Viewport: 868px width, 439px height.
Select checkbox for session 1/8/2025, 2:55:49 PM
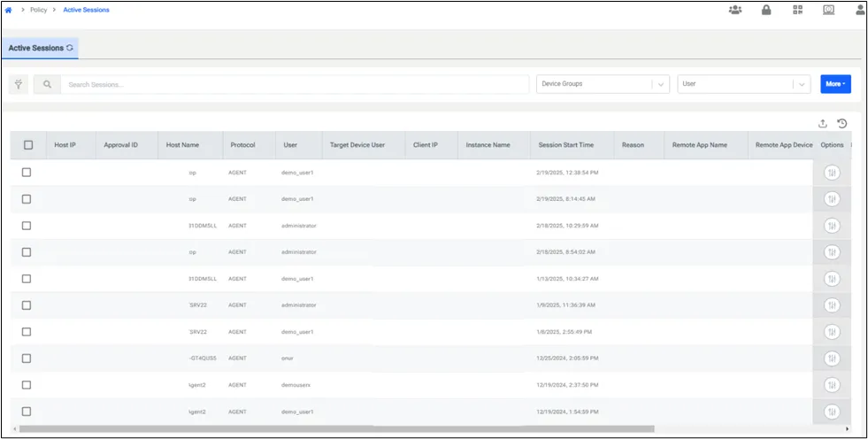pos(26,332)
